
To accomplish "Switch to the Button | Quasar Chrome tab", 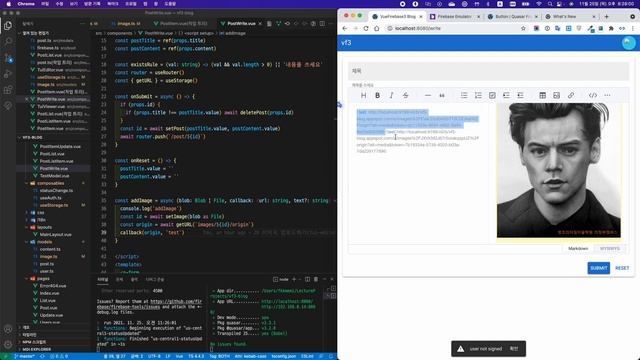I will click(x=513, y=17).
